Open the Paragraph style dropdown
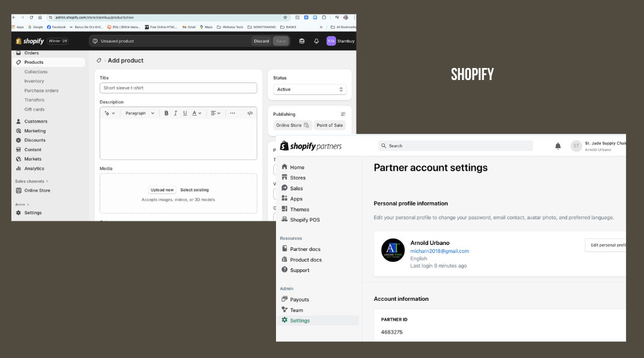The width and height of the screenshot is (644, 358). pos(140,113)
